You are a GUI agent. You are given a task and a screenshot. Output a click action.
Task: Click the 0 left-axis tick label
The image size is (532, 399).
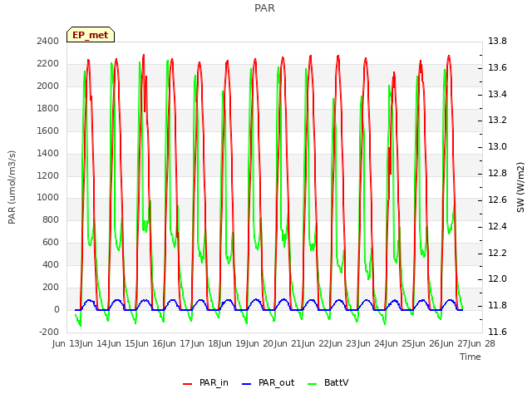point(57,309)
